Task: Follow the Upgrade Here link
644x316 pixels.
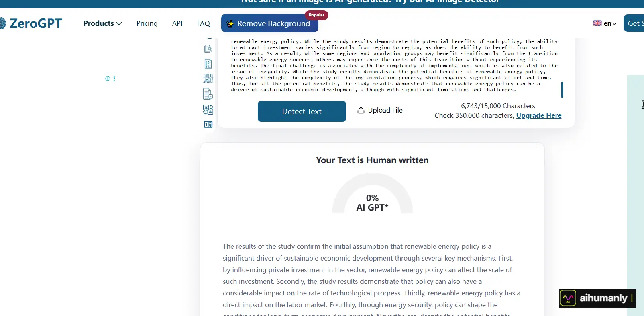Action: (x=539, y=115)
